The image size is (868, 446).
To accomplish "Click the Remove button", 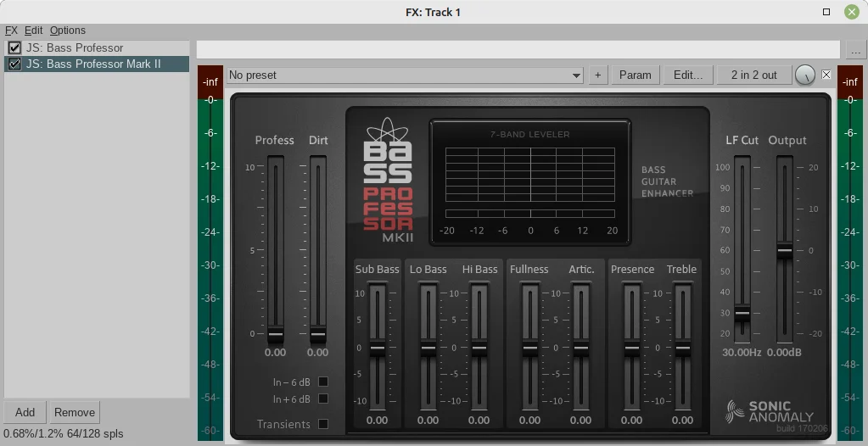I will pyautogui.click(x=74, y=413).
